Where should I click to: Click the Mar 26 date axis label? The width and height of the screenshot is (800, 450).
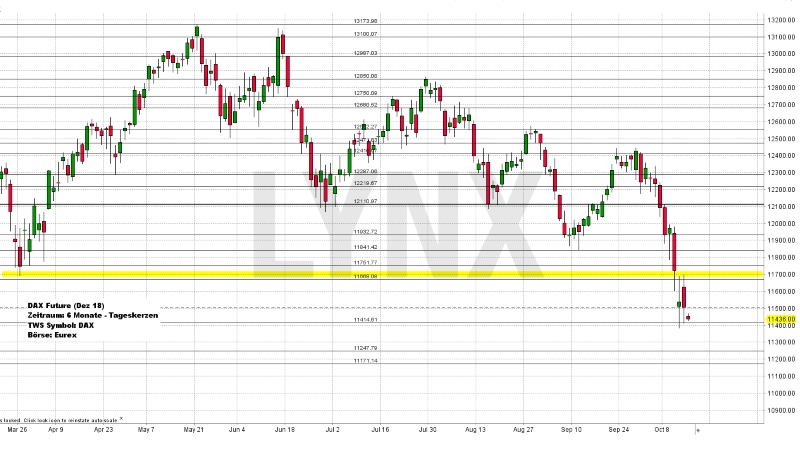(x=17, y=429)
